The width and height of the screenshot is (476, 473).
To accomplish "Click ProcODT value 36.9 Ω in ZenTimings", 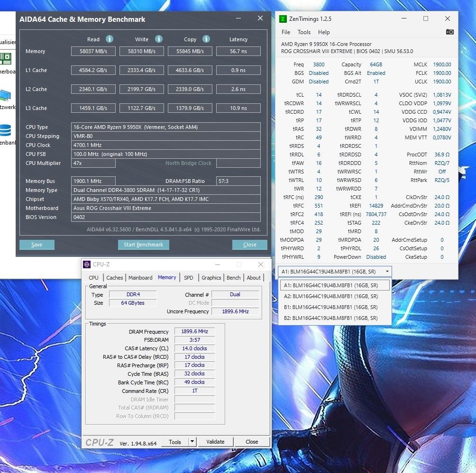I will 442,155.
